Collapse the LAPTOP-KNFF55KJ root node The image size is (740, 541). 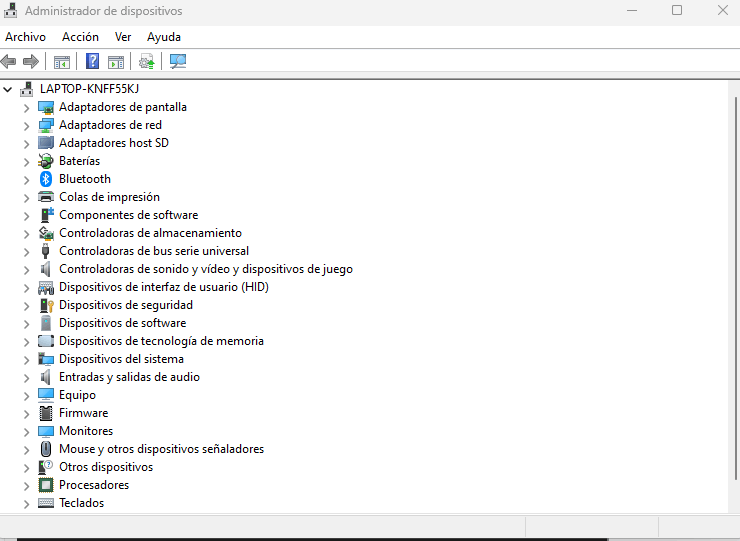pyautogui.click(x=8, y=89)
